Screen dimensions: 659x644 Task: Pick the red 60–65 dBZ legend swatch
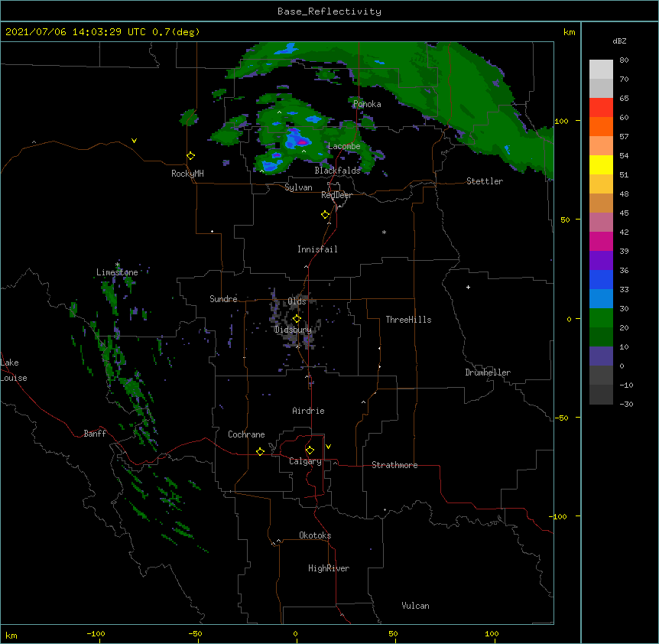[x=601, y=107]
